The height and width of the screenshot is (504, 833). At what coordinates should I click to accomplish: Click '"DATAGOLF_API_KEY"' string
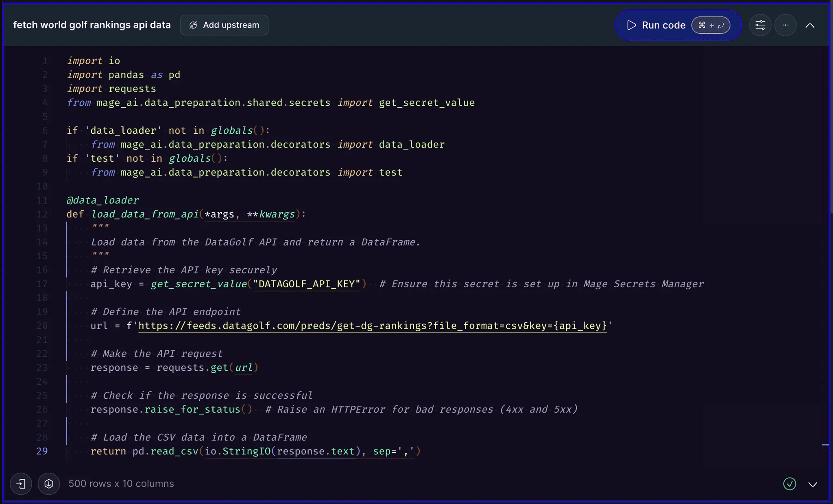pyautogui.click(x=307, y=284)
